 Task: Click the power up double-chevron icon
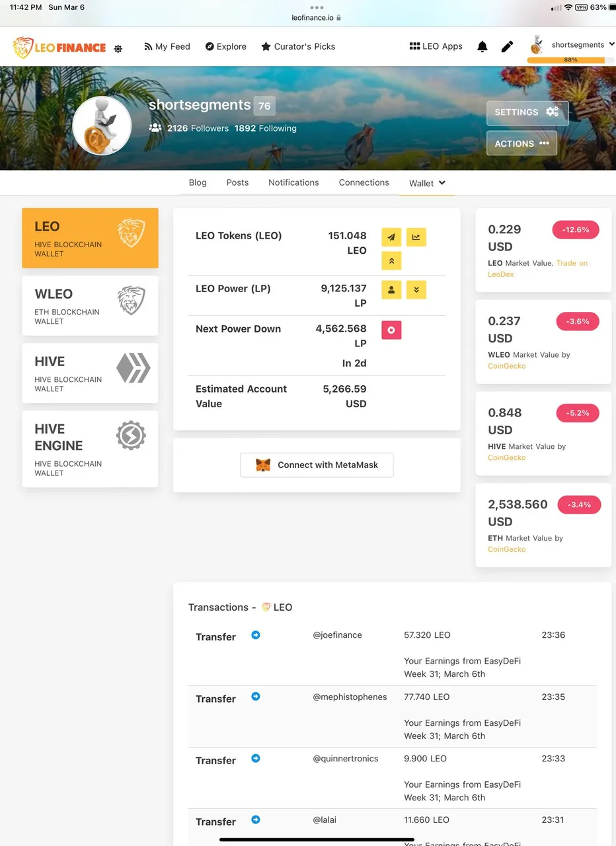click(x=391, y=261)
